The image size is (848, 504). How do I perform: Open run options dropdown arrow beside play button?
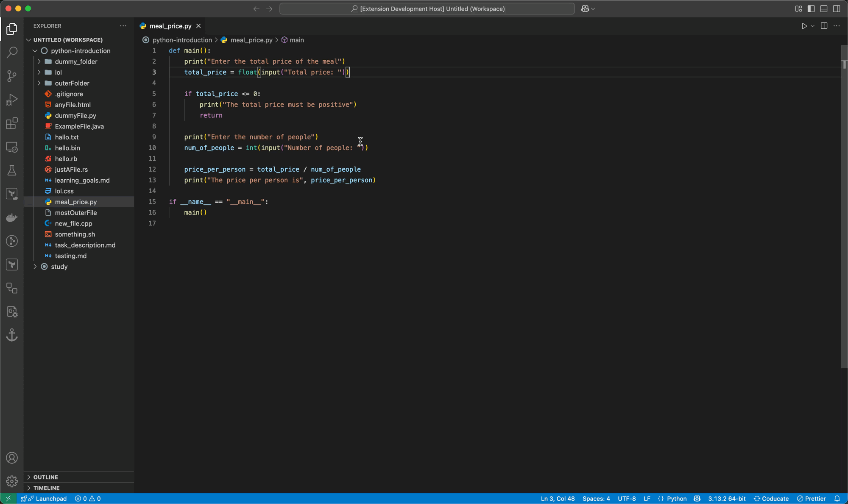pos(812,26)
